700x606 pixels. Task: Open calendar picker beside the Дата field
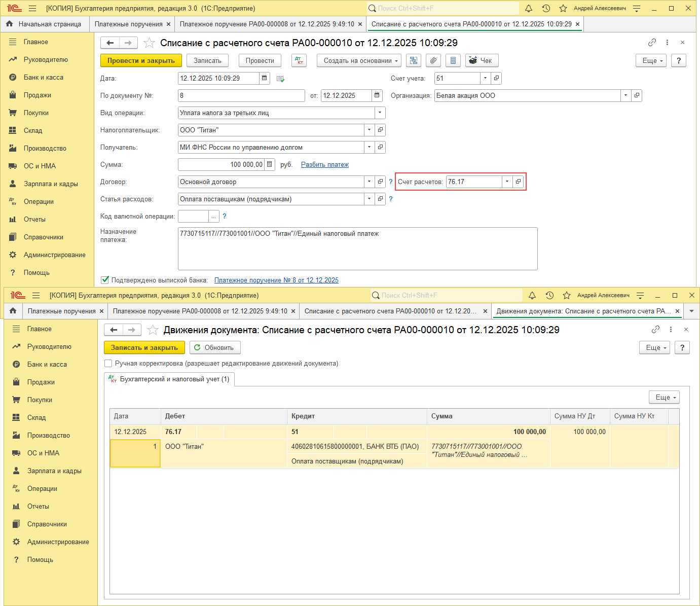pyautogui.click(x=264, y=78)
